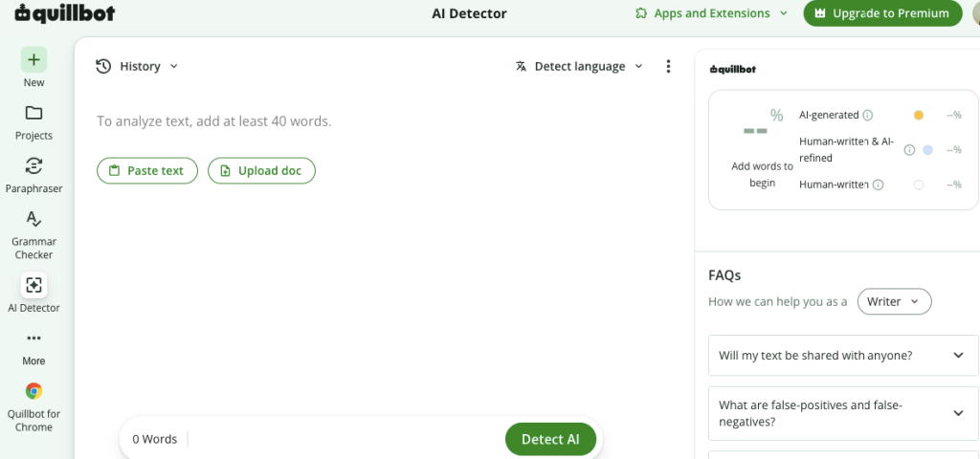
Task: Click the Upload doc button
Action: pyautogui.click(x=261, y=170)
